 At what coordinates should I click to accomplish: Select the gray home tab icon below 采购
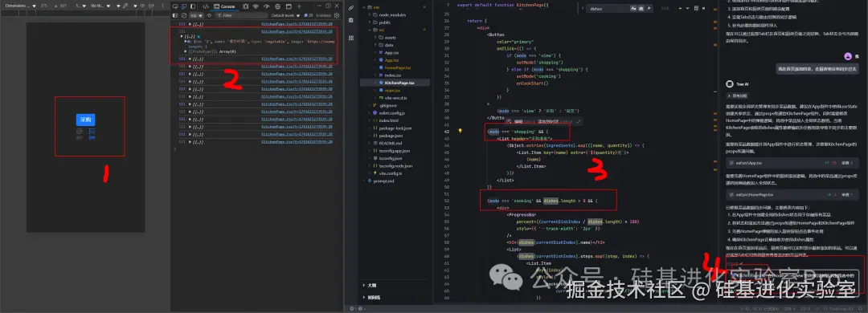[x=79, y=133]
